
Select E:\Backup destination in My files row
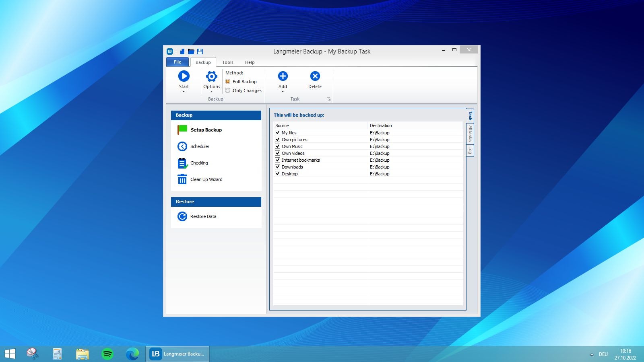click(380, 133)
